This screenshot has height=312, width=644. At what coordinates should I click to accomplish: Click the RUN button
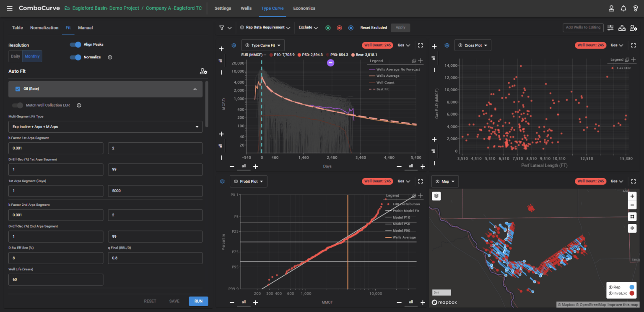pos(198,301)
